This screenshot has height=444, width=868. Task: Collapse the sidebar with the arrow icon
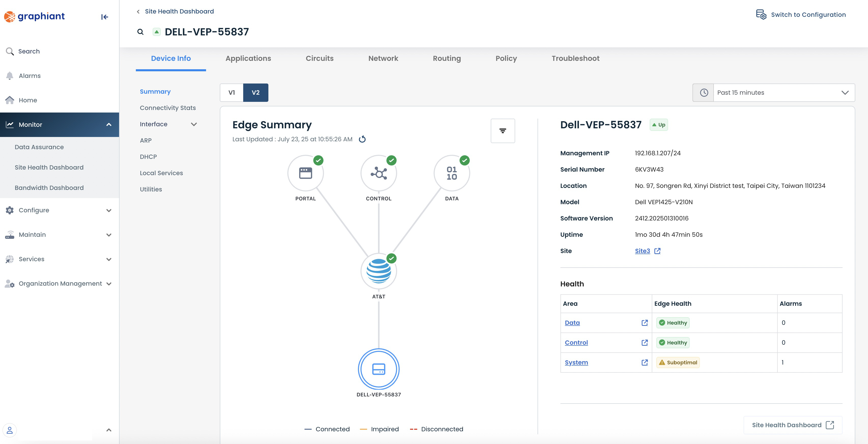(105, 17)
